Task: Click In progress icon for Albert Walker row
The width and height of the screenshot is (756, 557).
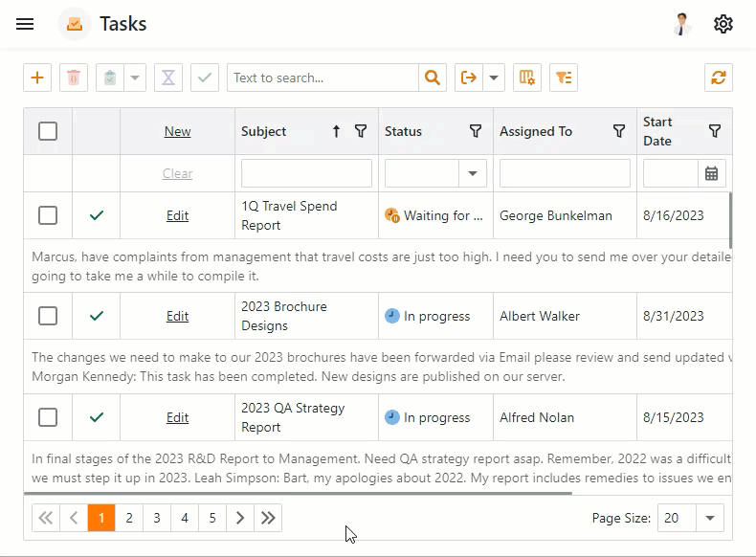Action: click(x=392, y=316)
